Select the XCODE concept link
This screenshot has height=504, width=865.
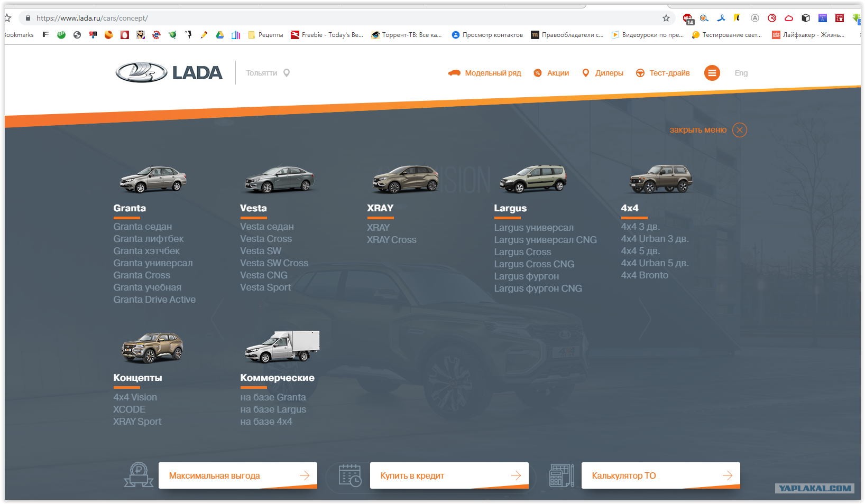point(129,409)
